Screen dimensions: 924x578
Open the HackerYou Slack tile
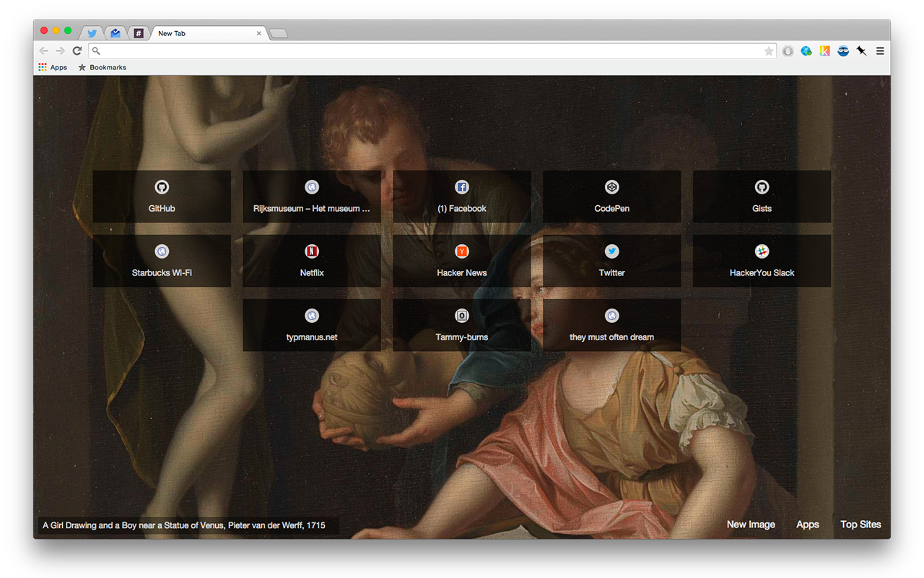click(x=762, y=261)
